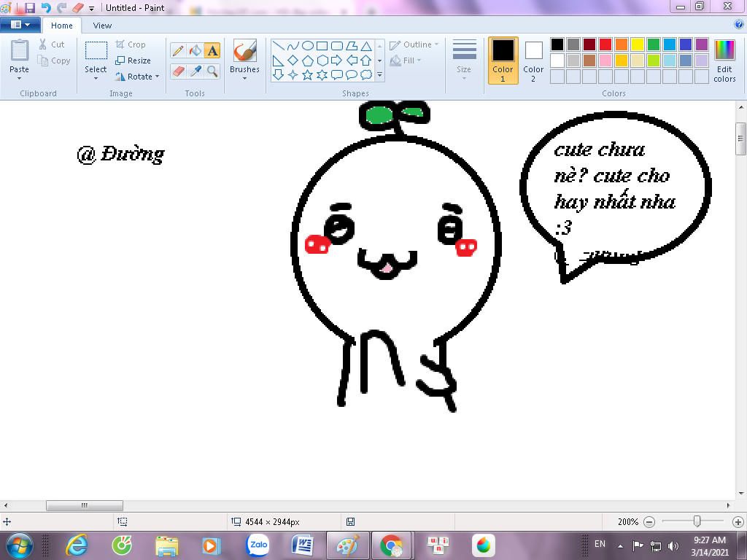747x560 pixels.
Task: Choose the Pentagon shape
Action: 308,61
